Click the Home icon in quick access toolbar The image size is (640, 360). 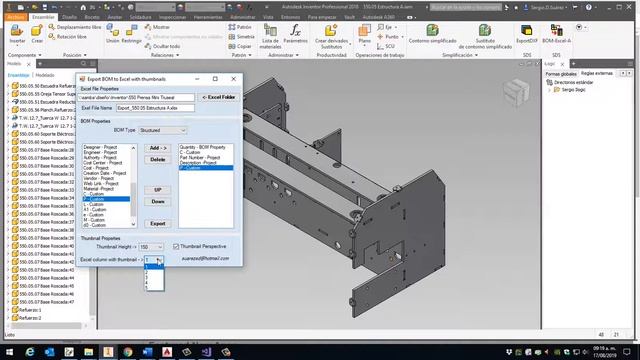[83, 7]
